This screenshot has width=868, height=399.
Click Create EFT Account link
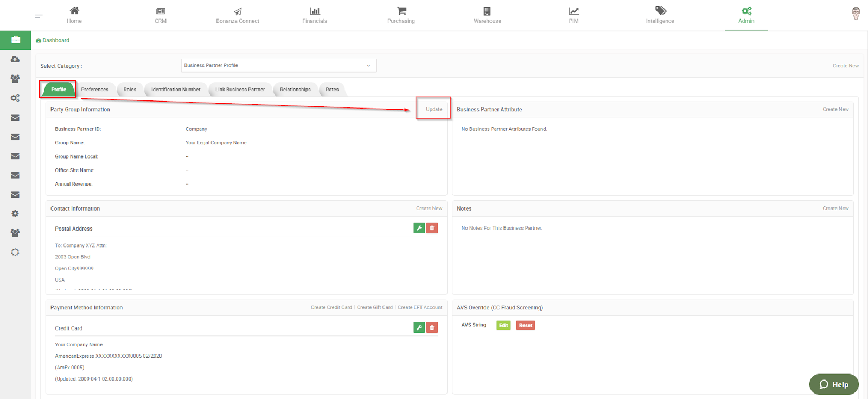pyautogui.click(x=420, y=307)
